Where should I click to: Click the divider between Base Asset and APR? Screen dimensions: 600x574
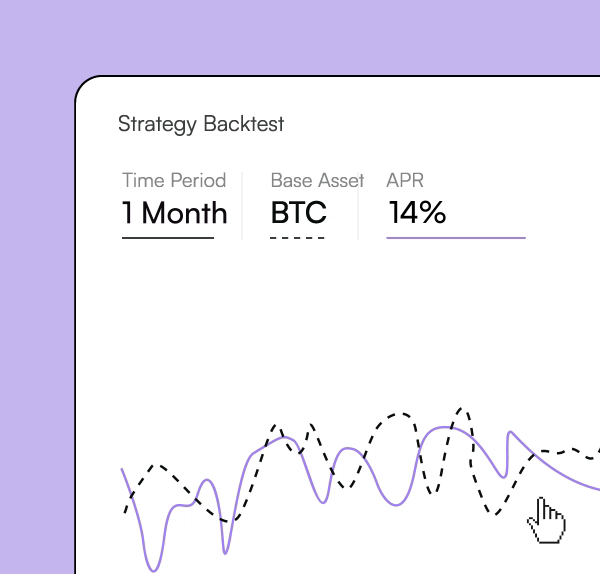(358, 205)
